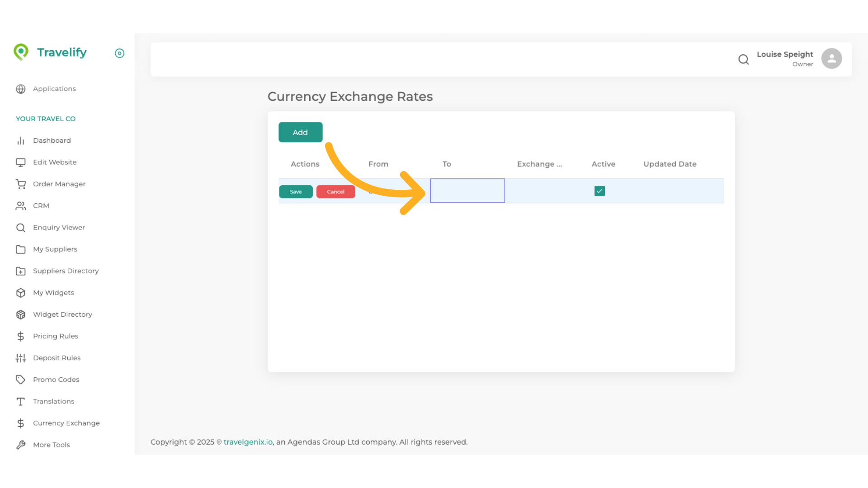
Task: Cancel the row edit
Action: pyautogui.click(x=335, y=192)
